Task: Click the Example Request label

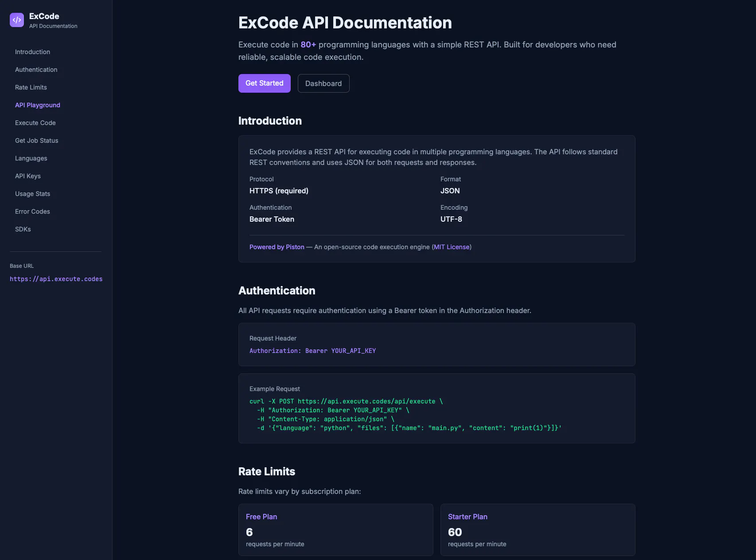Action: (275, 389)
